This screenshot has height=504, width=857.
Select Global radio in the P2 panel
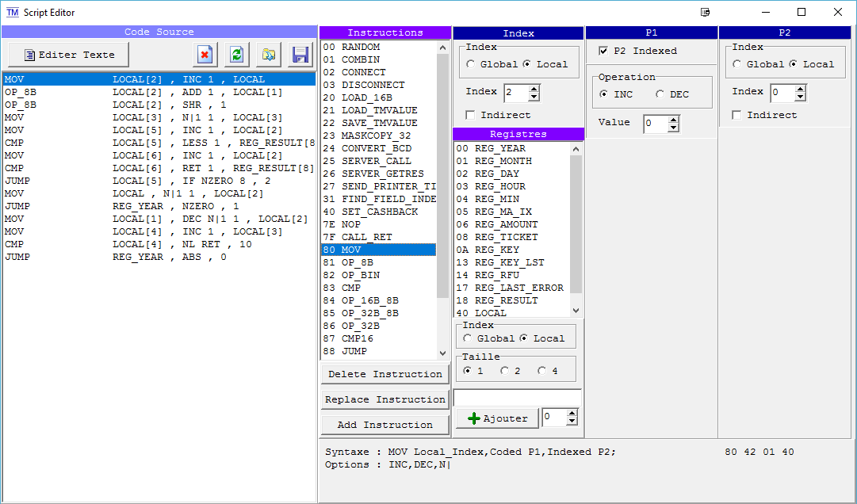point(738,64)
